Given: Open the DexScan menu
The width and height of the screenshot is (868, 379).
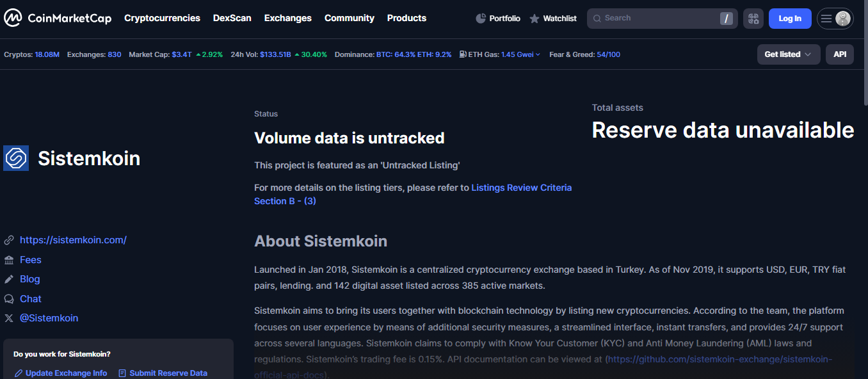Looking at the screenshot, I should click(232, 18).
